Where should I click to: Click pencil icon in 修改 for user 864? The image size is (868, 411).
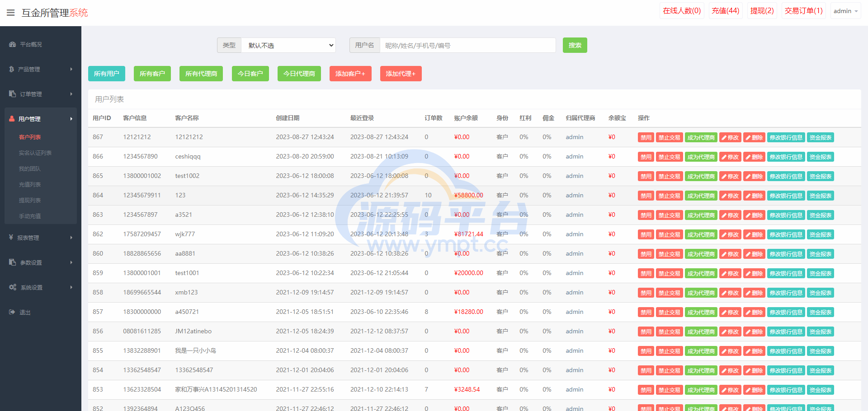pyautogui.click(x=724, y=196)
